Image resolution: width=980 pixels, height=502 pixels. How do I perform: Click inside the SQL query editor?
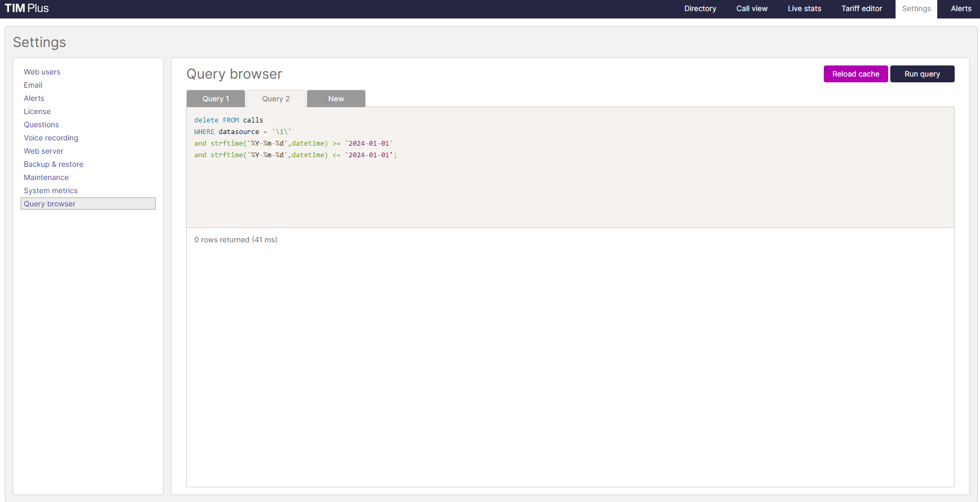570,185
